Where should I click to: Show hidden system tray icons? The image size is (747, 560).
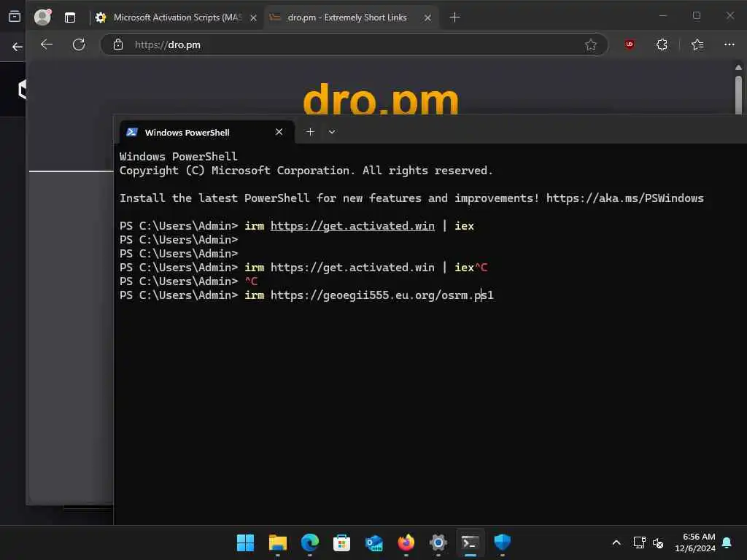coord(616,542)
